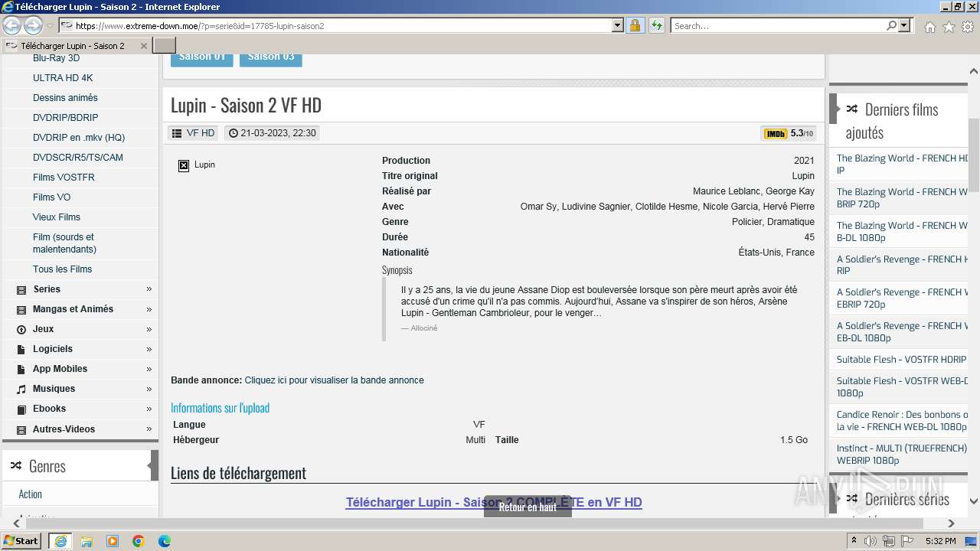Click the VF HD tag label
The image size is (980, 551).
click(x=193, y=133)
